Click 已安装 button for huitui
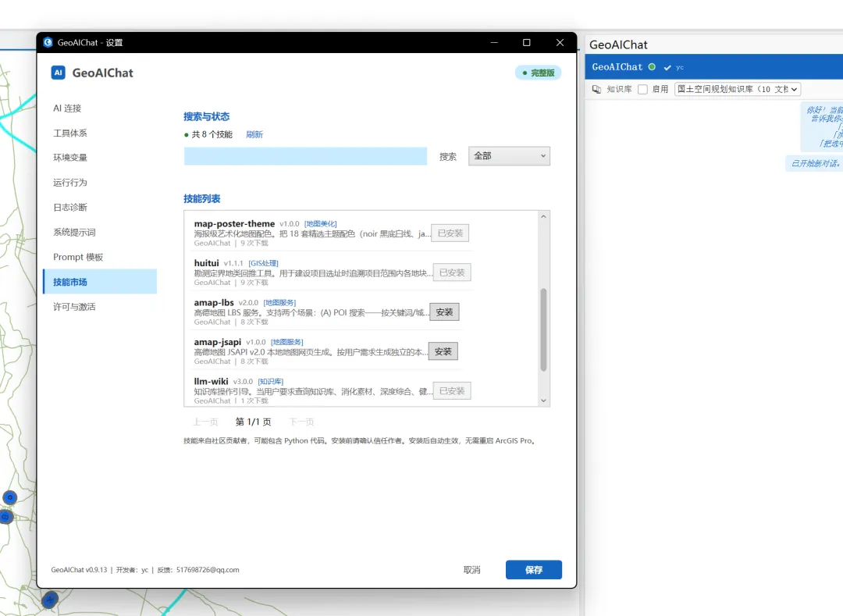The height and width of the screenshot is (616, 843). 452,272
